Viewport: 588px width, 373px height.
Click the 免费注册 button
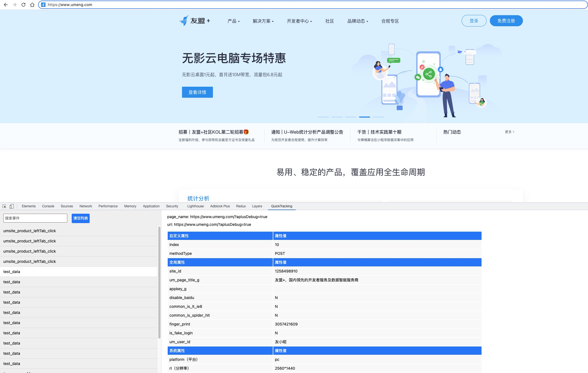coord(506,21)
